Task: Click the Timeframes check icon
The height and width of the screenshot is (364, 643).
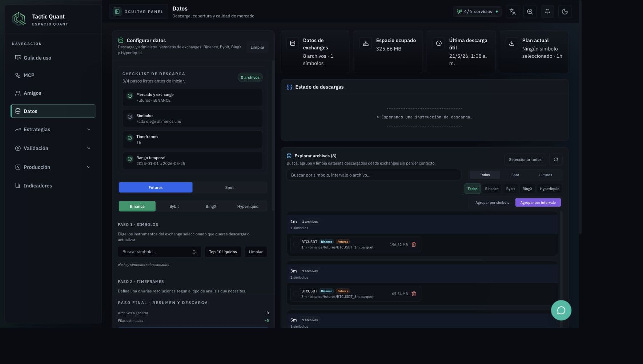Action: tap(130, 138)
